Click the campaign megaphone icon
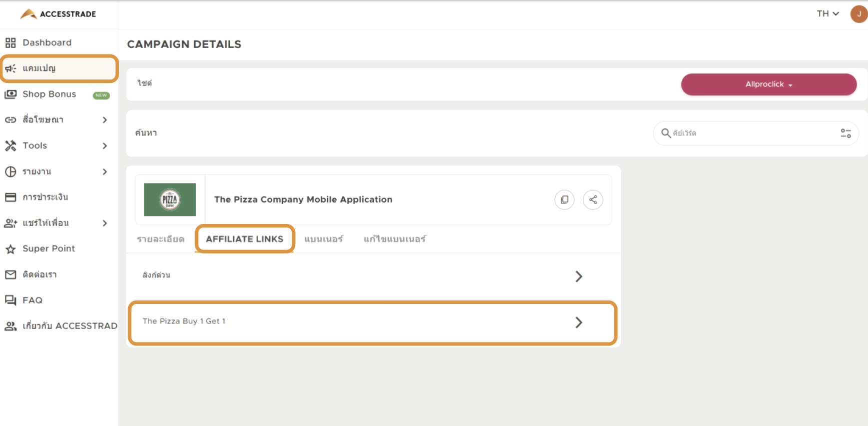Viewport: 868px width, 426px height. 11,68
